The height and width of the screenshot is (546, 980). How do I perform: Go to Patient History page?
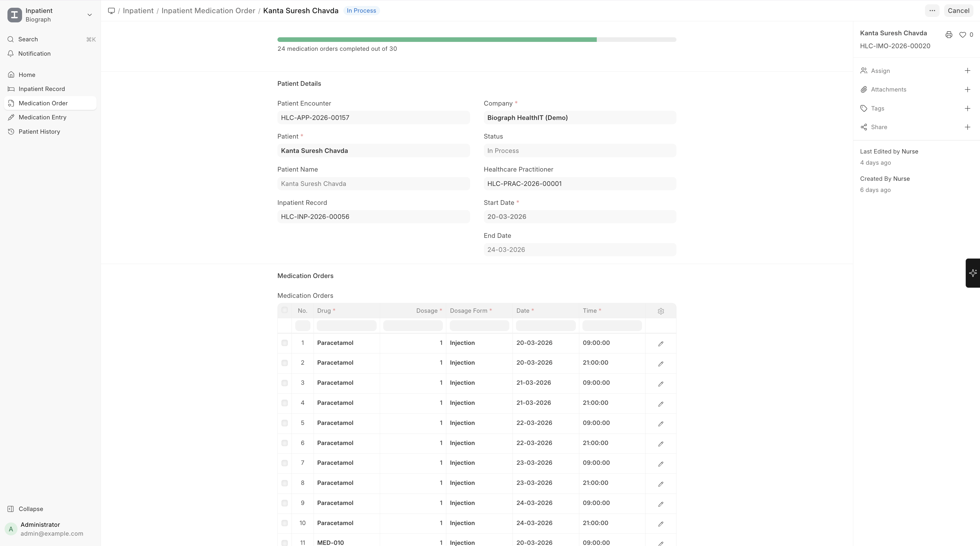[39, 132]
